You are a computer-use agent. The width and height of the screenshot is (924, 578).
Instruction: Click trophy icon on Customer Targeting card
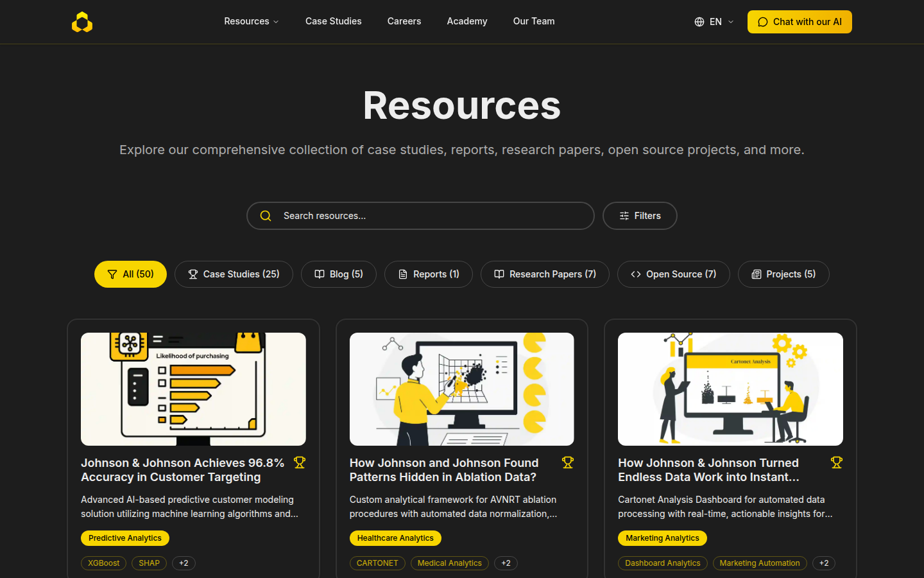tap(300, 462)
